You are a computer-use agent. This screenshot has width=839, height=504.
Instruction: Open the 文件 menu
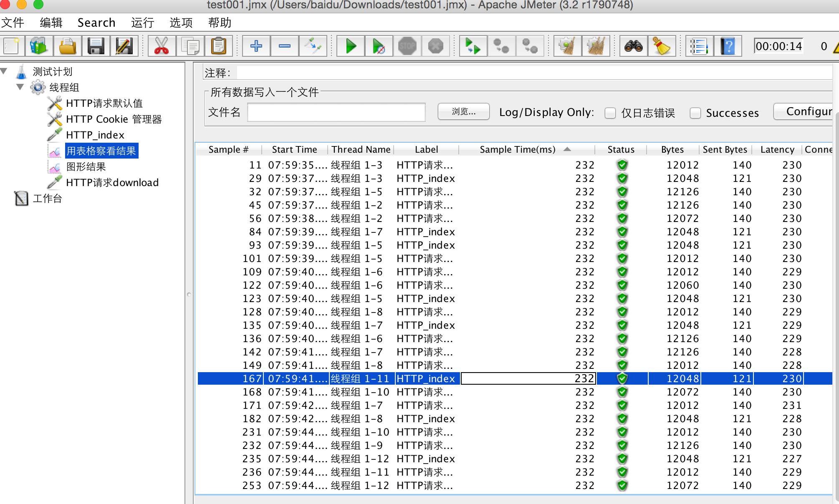click(13, 23)
